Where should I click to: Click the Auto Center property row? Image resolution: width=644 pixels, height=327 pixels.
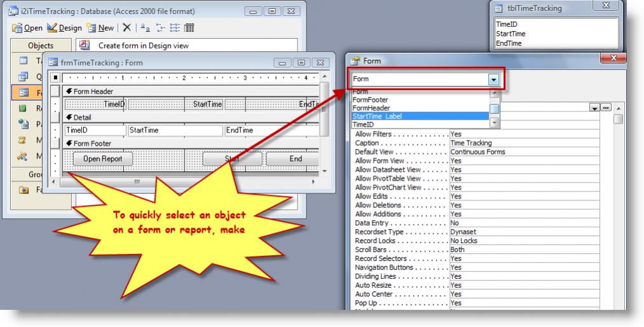476,294
